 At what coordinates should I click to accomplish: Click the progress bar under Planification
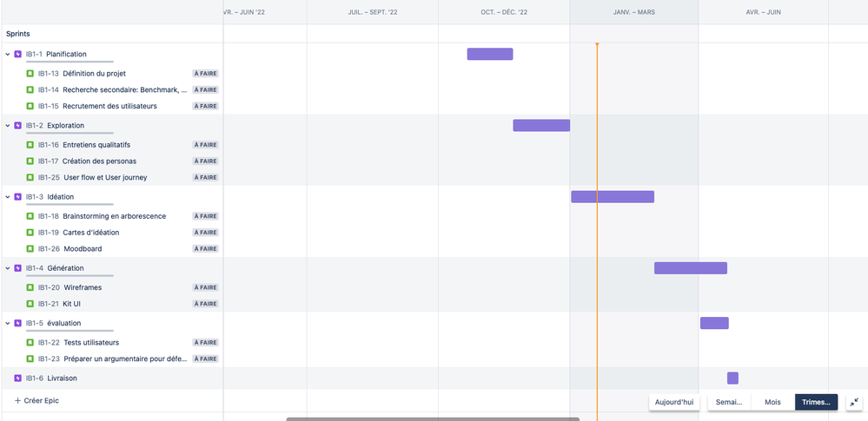[70, 62]
